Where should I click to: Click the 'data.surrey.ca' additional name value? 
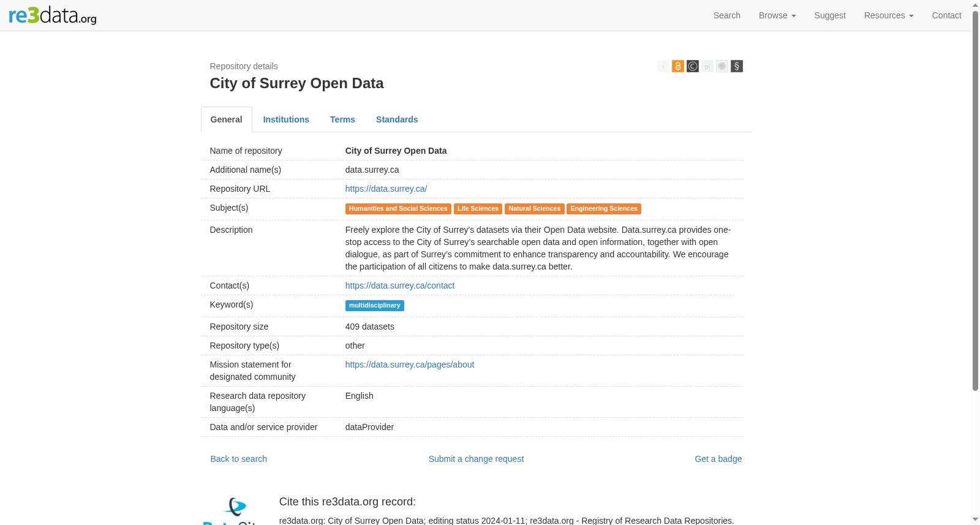372,170
